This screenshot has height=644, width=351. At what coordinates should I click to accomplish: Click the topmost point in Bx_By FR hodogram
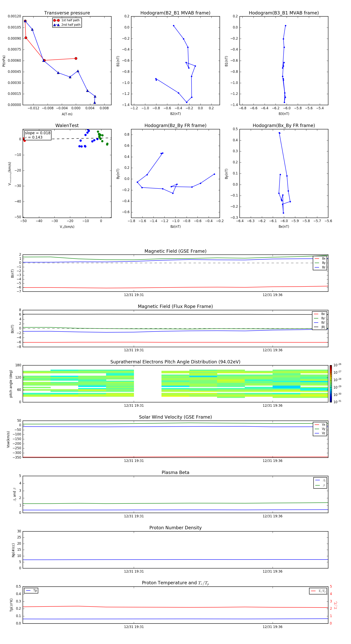[x=279, y=133]
